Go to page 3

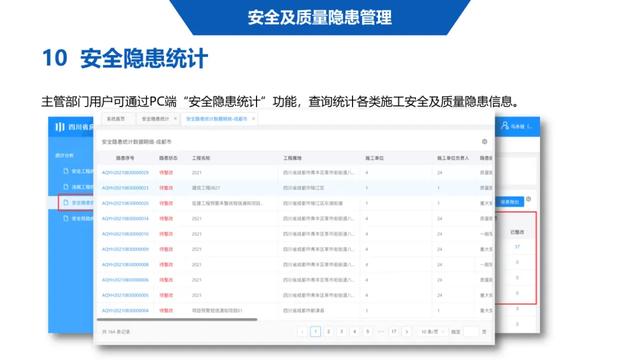(342, 332)
